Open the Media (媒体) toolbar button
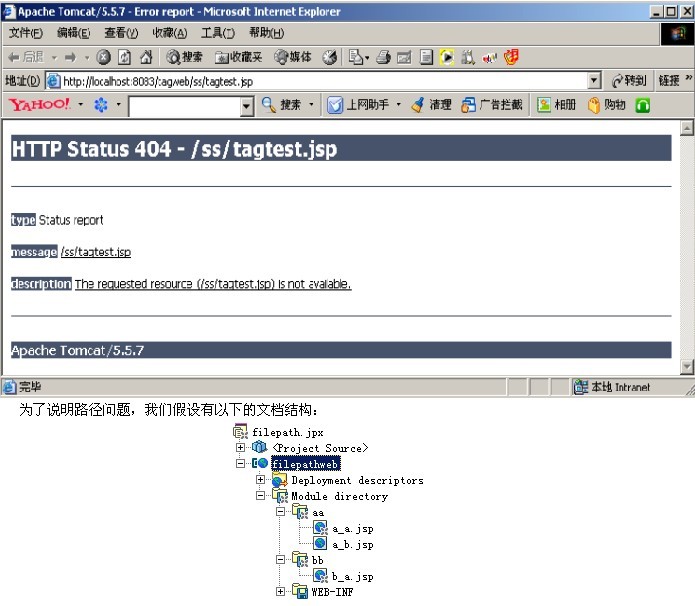Screen dimensions: 695x606 [x=293, y=57]
